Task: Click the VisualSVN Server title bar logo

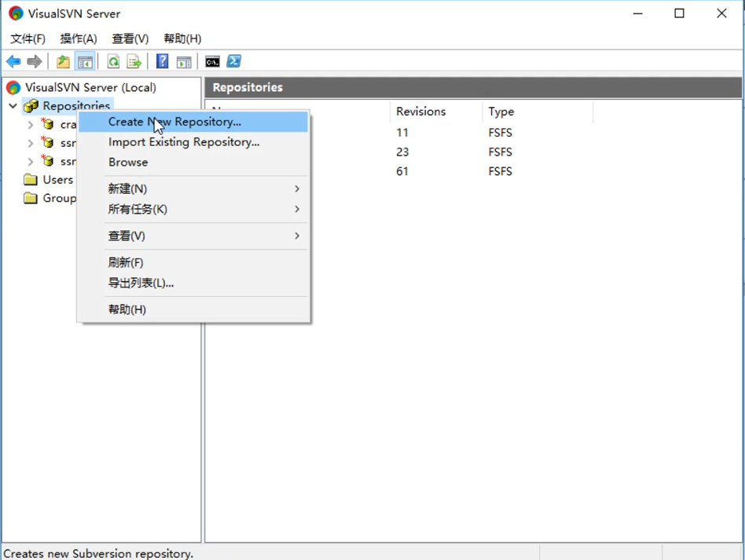Action: point(16,13)
